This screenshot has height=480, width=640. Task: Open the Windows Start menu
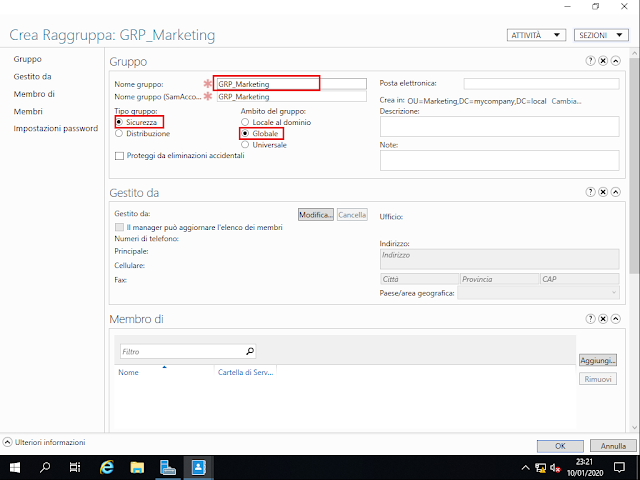coord(15,467)
